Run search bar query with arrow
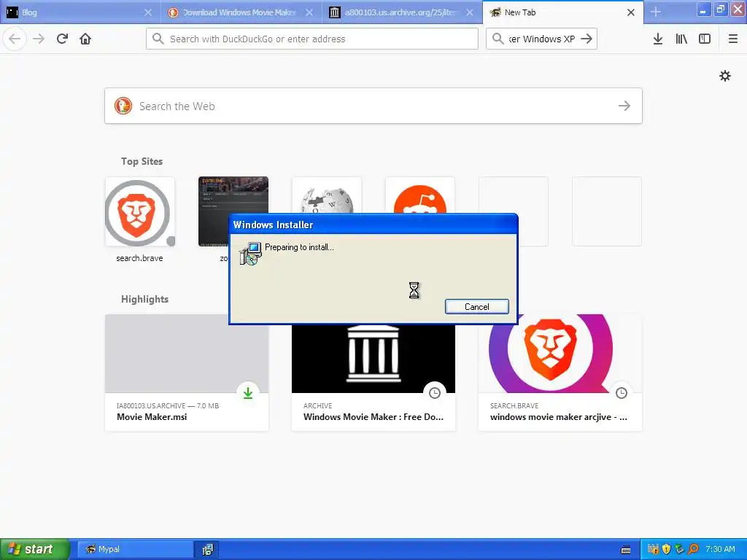The image size is (747, 560). (587, 39)
